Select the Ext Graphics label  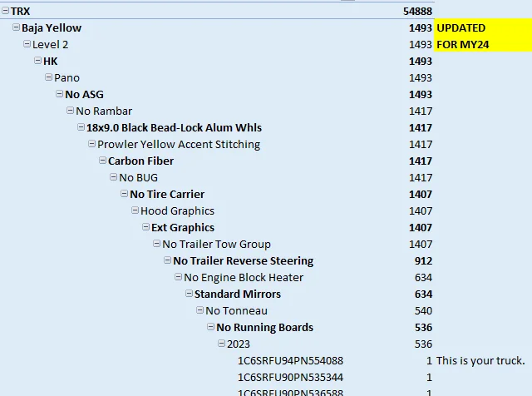(x=183, y=228)
